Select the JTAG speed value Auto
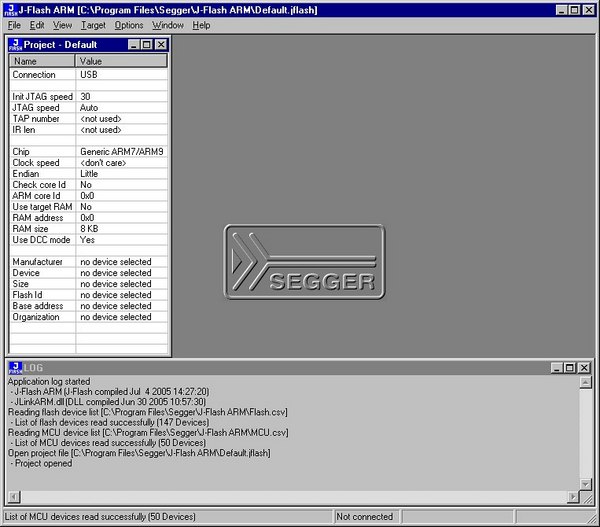 [89, 108]
